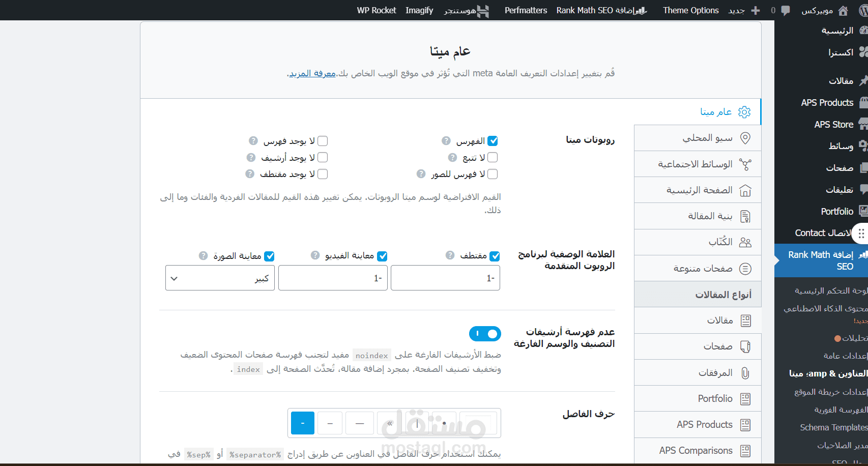This screenshot has height=466, width=868.
Task: Click the مقتطف max snippet input field
Action: click(445, 278)
